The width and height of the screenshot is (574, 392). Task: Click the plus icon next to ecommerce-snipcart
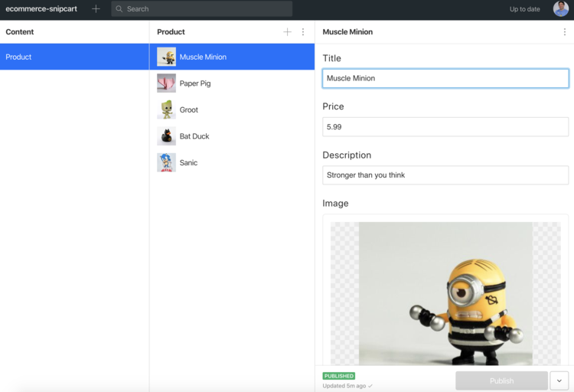coord(96,8)
